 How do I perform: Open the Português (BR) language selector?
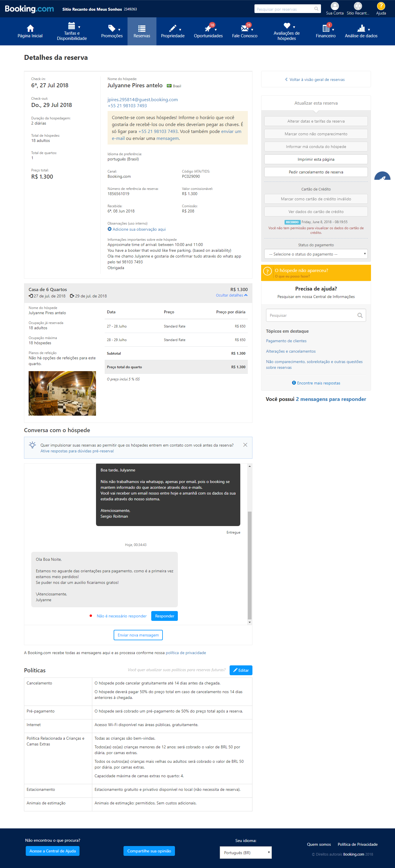point(246,852)
